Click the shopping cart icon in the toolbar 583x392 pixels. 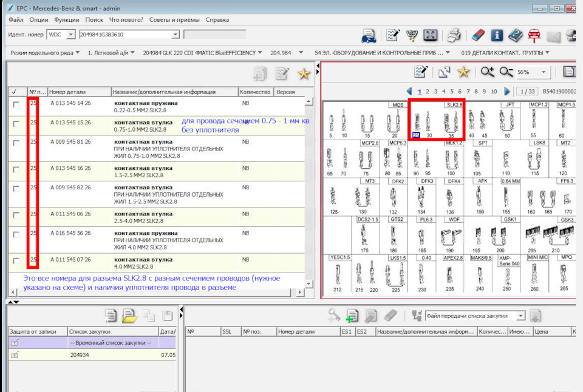click(412, 35)
